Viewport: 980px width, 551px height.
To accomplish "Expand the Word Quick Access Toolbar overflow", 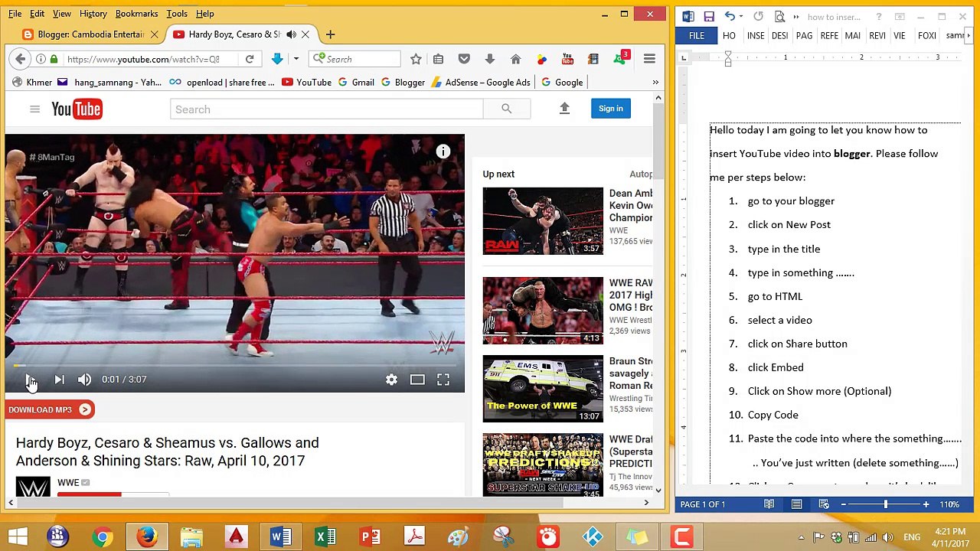I will click(796, 17).
